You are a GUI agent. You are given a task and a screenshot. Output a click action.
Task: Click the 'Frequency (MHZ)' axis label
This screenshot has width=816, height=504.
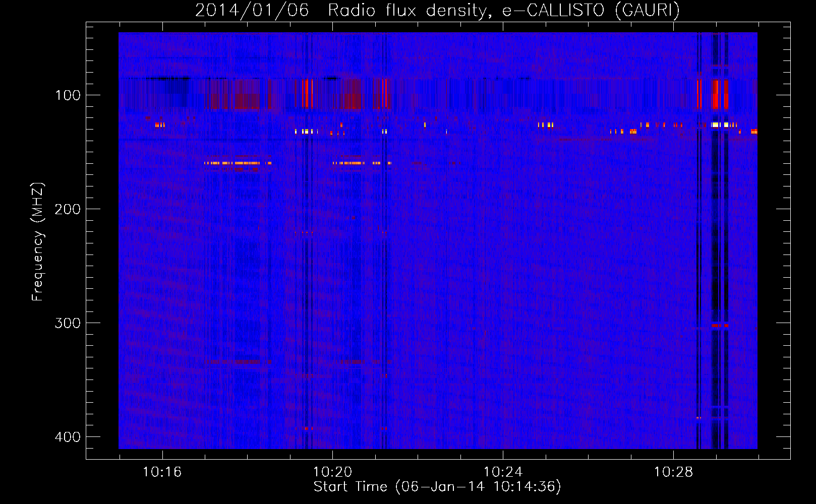pyautogui.click(x=38, y=242)
